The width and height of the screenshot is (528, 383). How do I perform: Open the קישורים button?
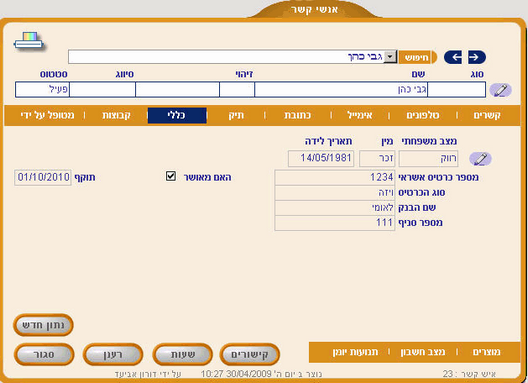[x=250, y=354]
